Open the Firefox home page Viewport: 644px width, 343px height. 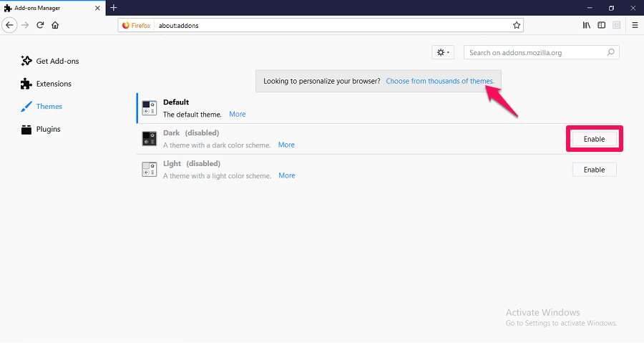click(55, 25)
